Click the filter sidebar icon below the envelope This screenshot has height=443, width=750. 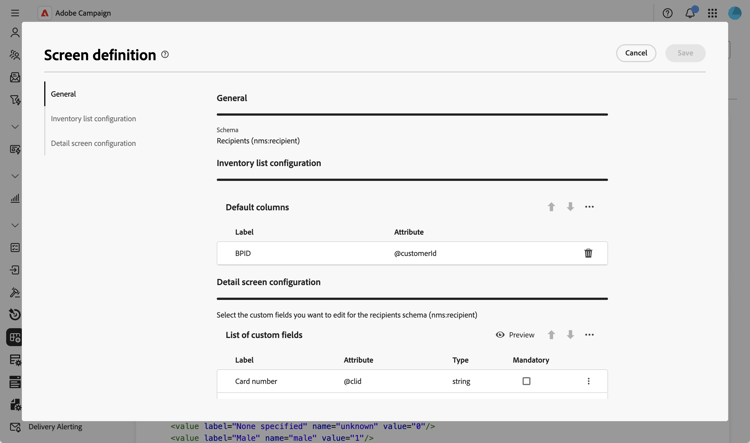15,100
